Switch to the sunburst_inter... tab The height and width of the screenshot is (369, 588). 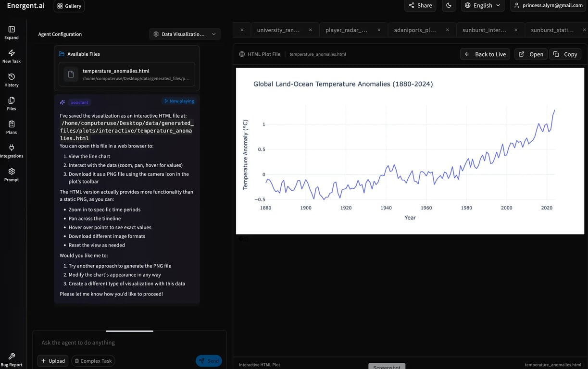[x=484, y=30]
